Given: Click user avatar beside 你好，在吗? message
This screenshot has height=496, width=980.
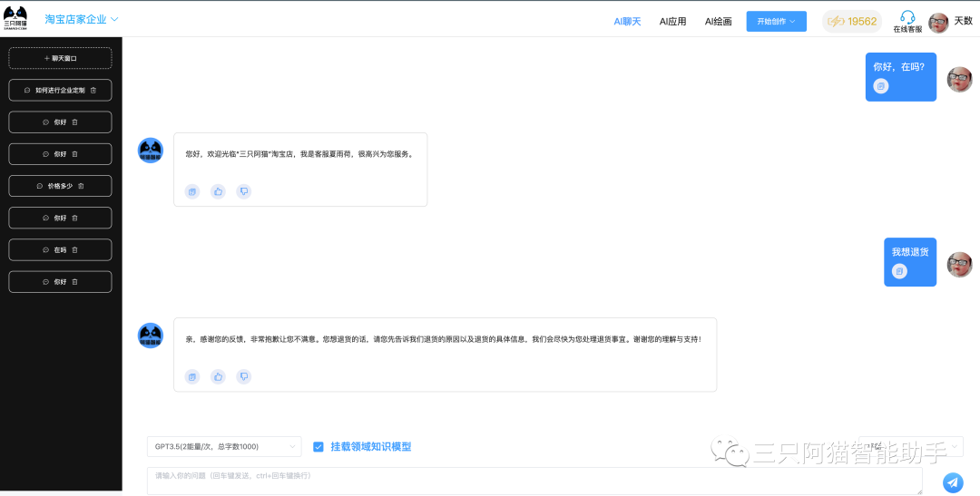Looking at the screenshot, I should [959, 79].
